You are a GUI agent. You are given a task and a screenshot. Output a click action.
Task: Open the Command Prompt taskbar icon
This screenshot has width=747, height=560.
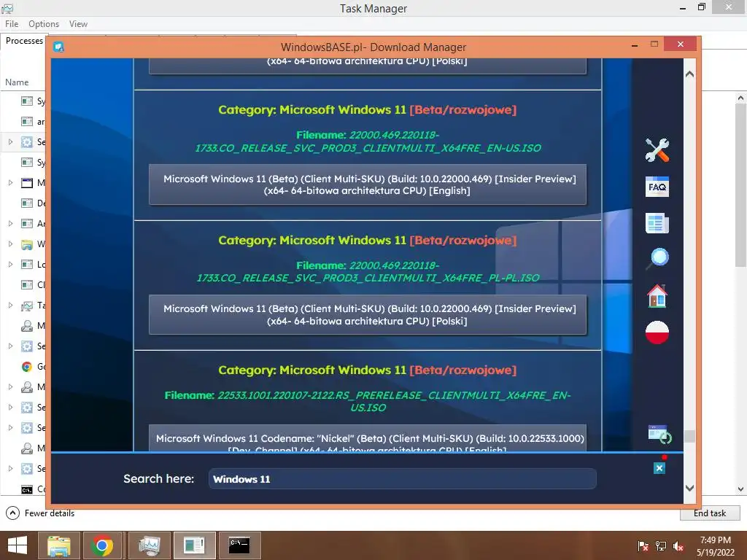[239, 545]
